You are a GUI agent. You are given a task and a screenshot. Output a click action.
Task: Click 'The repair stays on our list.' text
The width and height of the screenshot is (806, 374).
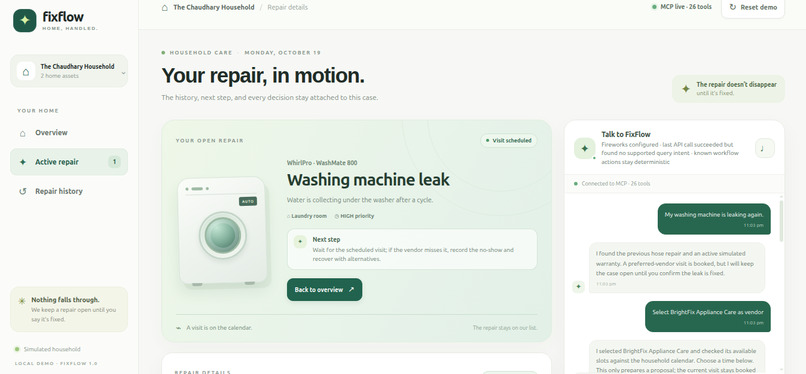[x=505, y=327]
